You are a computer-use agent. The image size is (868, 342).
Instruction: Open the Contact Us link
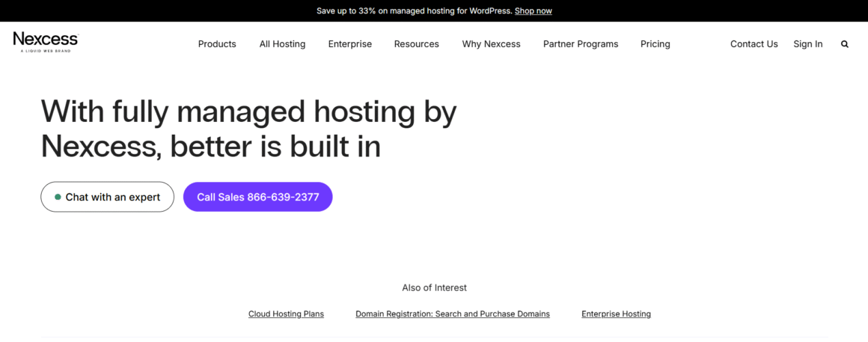pyautogui.click(x=754, y=44)
